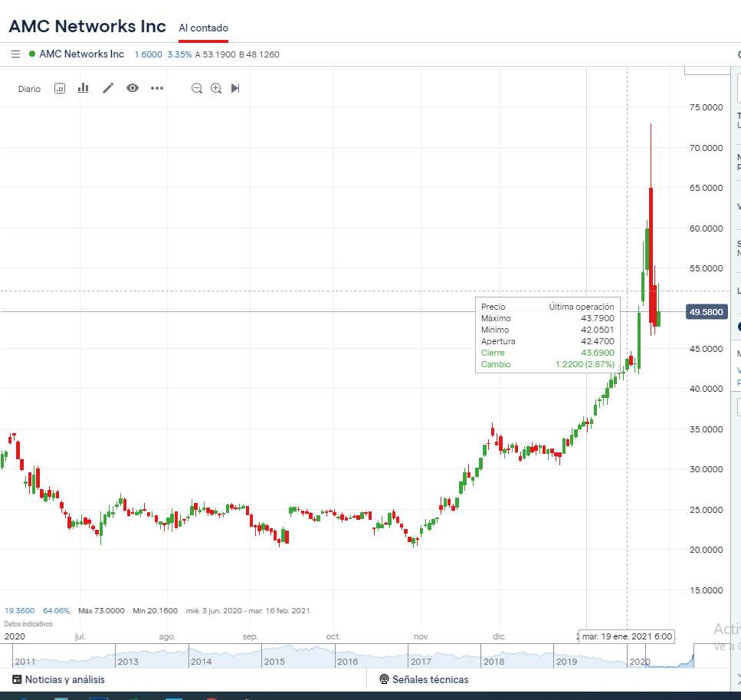The height and width of the screenshot is (700, 741).
Task: Open Noticias y análisis panel
Action: [x=58, y=679]
